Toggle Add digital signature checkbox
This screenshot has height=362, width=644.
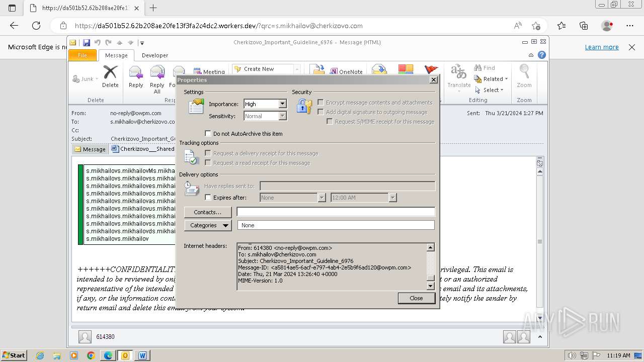pos(320,112)
